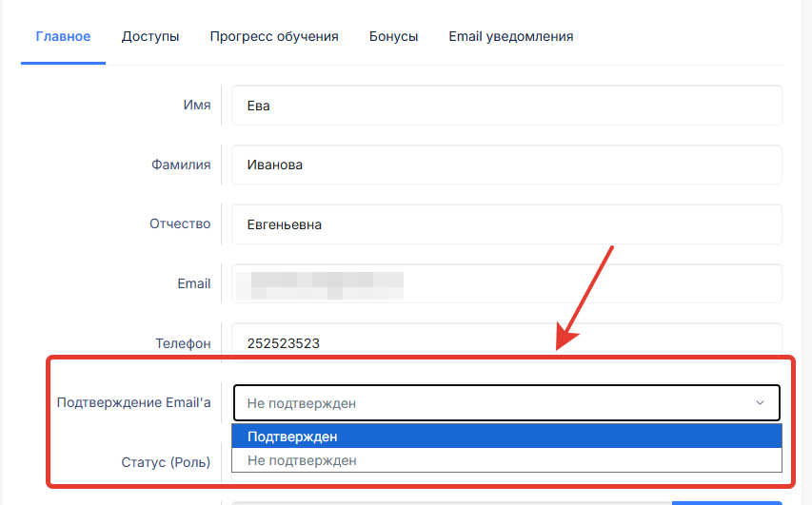This screenshot has width=812, height=505.
Task: Switch to the Главное tab
Action: [x=63, y=37]
